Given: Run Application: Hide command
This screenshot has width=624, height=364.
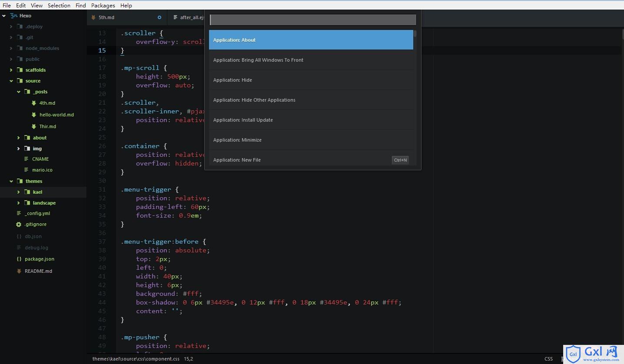Looking at the screenshot, I should click(311, 80).
